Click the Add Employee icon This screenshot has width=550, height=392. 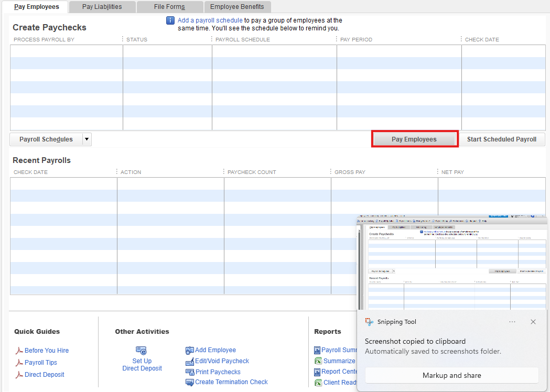pyautogui.click(x=190, y=351)
